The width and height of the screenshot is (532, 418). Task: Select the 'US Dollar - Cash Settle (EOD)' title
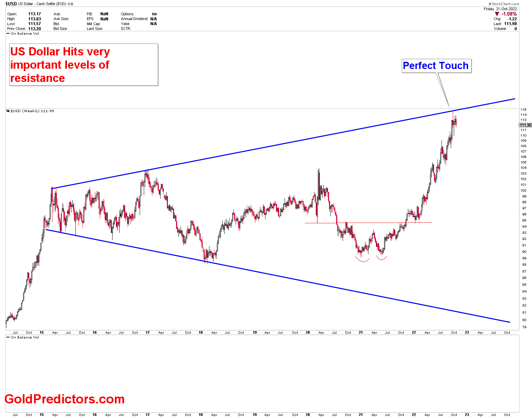click(42, 4)
